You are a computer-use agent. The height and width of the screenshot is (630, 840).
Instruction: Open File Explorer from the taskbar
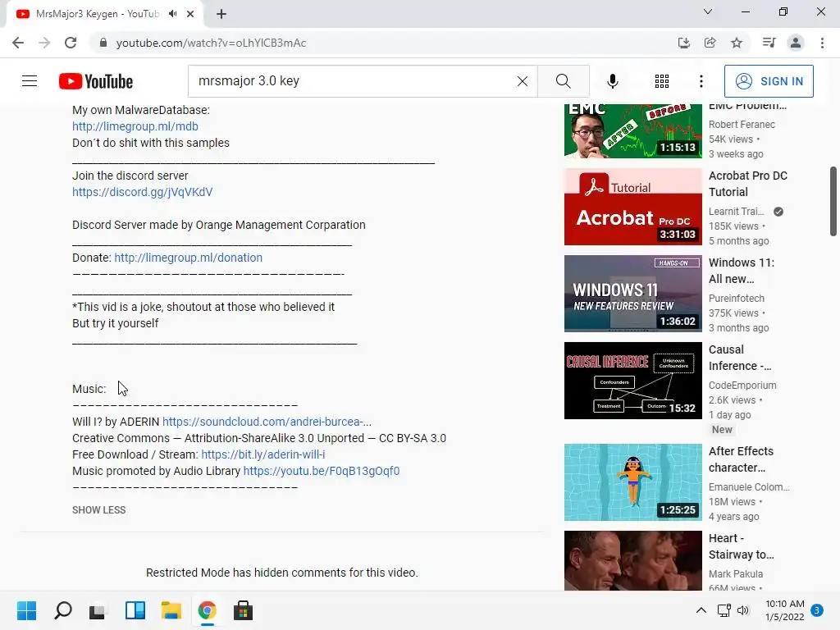pyautogui.click(x=171, y=610)
